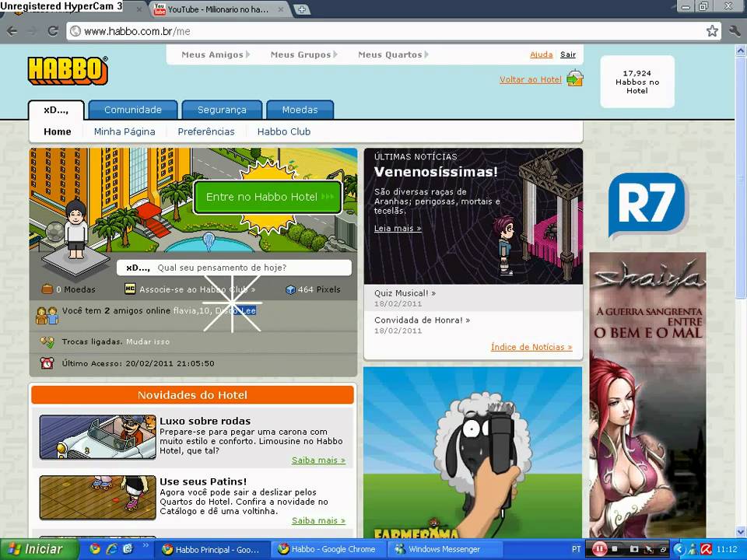Open Chrome's wrench settings menu
The height and width of the screenshot is (560, 747).
coord(734,31)
